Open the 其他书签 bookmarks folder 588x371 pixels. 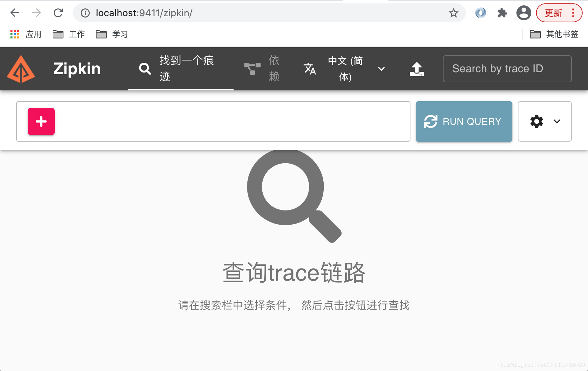pos(554,34)
